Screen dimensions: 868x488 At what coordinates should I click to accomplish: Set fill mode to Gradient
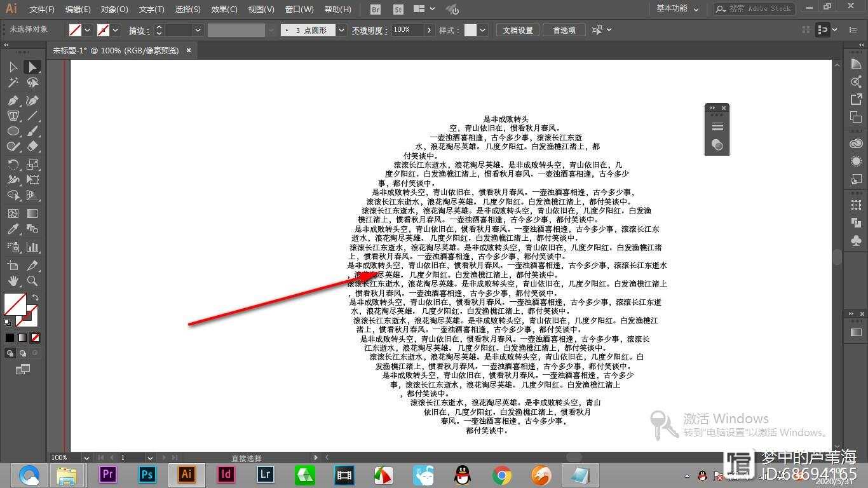click(22, 338)
